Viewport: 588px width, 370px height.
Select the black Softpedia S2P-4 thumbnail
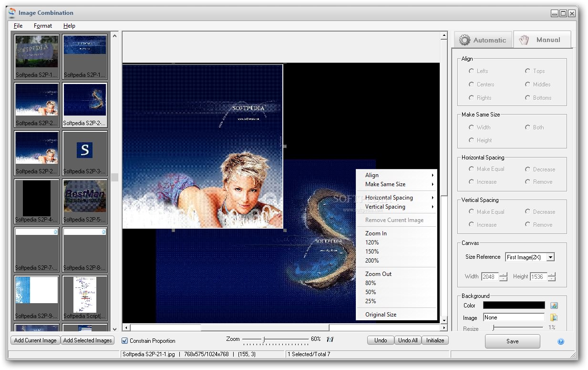click(37, 201)
